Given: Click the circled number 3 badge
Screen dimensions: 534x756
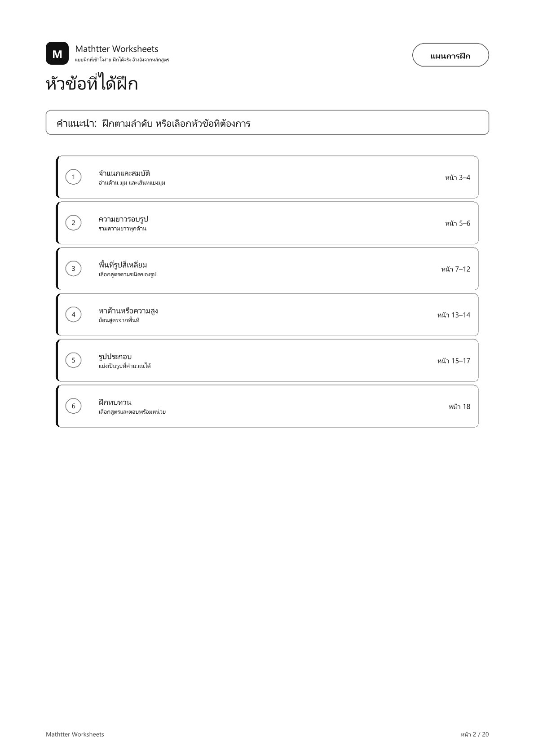Looking at the screenshot, I should (x=74, y=269).
